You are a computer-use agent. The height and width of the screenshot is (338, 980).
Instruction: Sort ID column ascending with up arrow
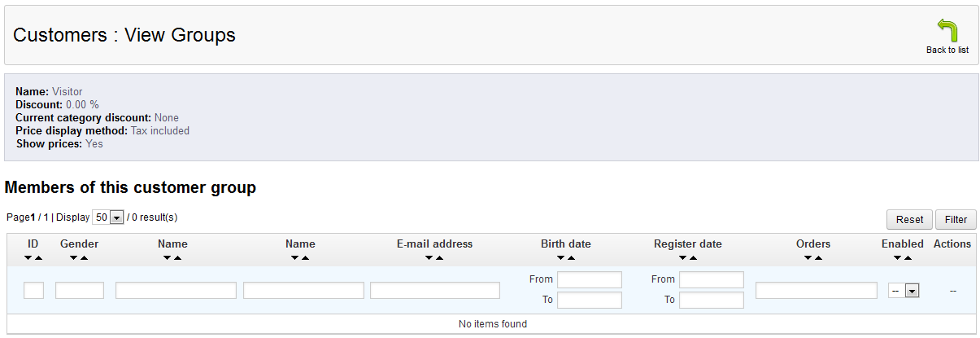pos(38,258)
